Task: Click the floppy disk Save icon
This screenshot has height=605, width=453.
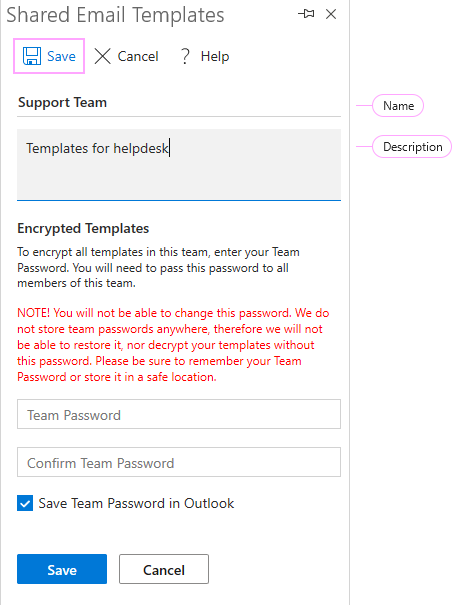Action: pyautogui.click(x=32, y=56)
